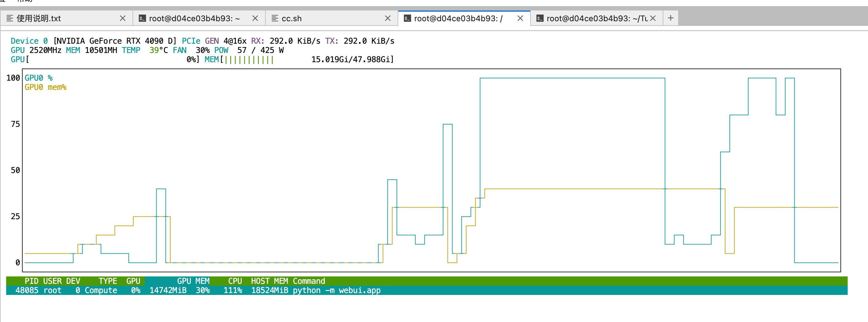The width and height of the screenshot is (868, 322).
Task: Close the cc.sh tab
Action: point(387,18)
